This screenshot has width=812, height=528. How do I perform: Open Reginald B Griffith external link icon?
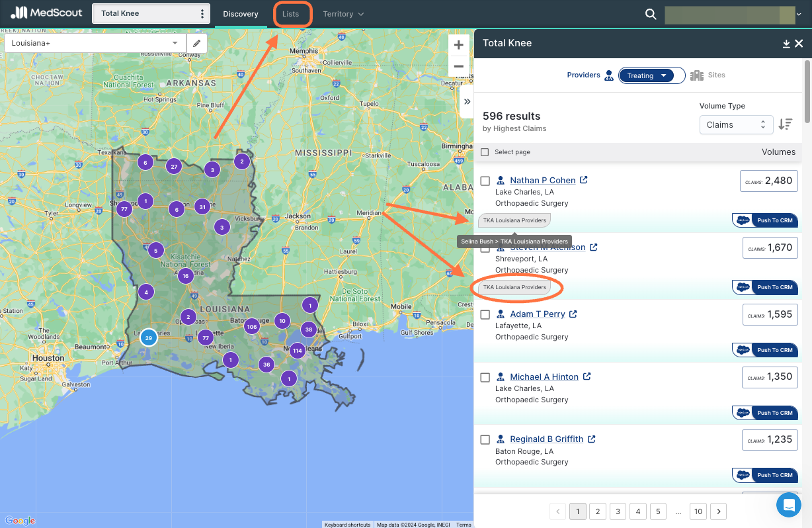(x=592, y=439)
